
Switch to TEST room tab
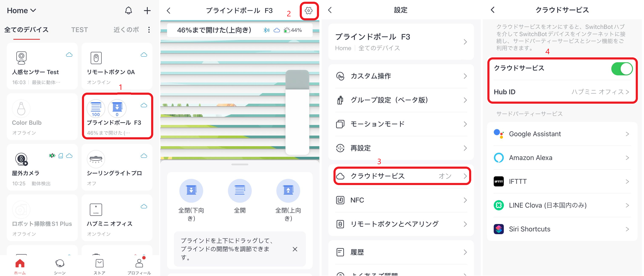[80, 30]
